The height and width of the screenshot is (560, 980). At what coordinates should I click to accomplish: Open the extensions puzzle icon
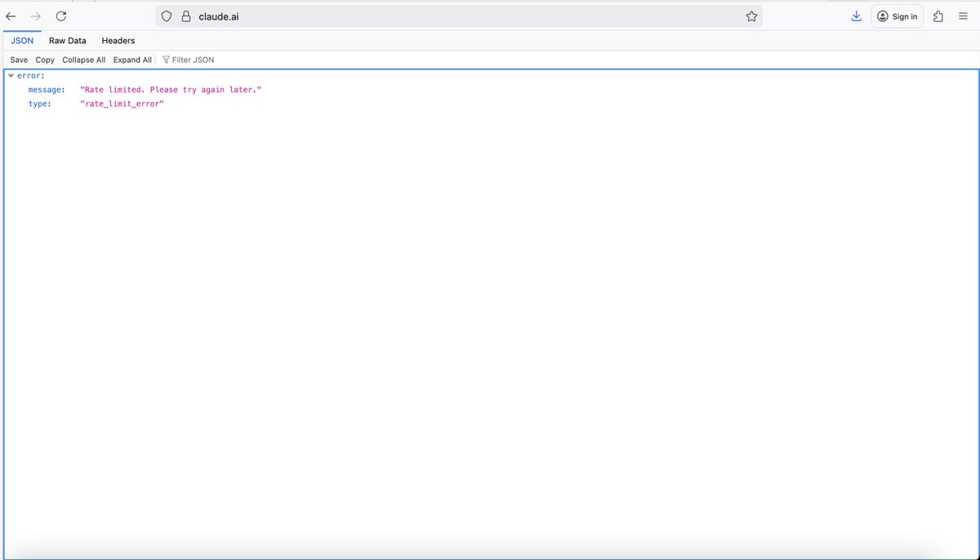938,16
